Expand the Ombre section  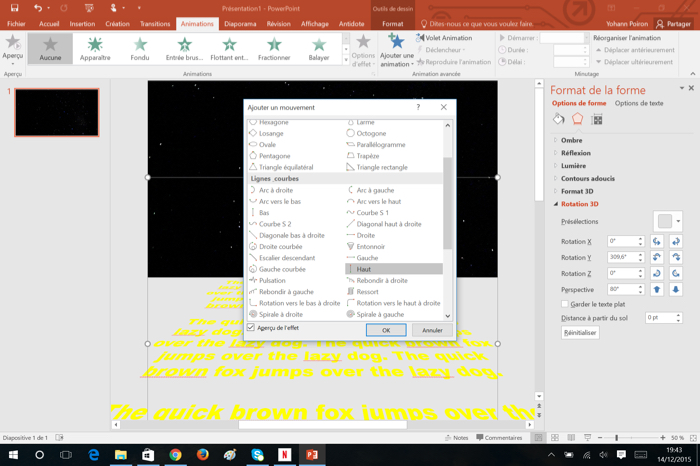click(571, 141)
